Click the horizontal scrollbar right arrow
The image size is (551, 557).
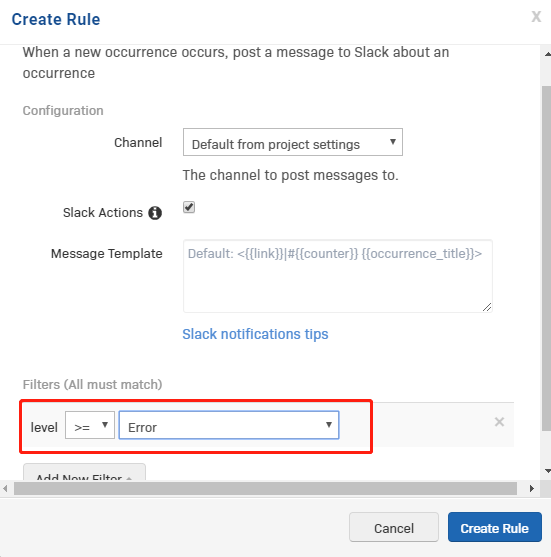pyautogui.click(x=531, y=488)
